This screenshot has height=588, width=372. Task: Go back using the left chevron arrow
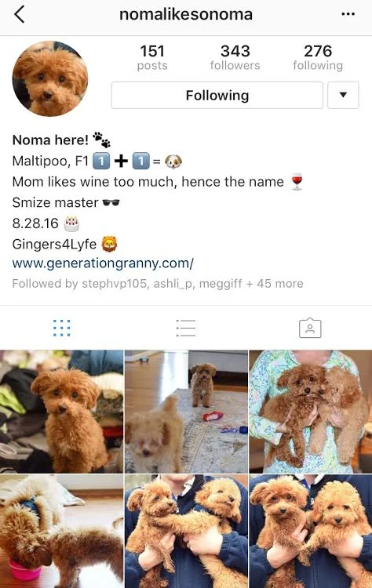(20, 15)
